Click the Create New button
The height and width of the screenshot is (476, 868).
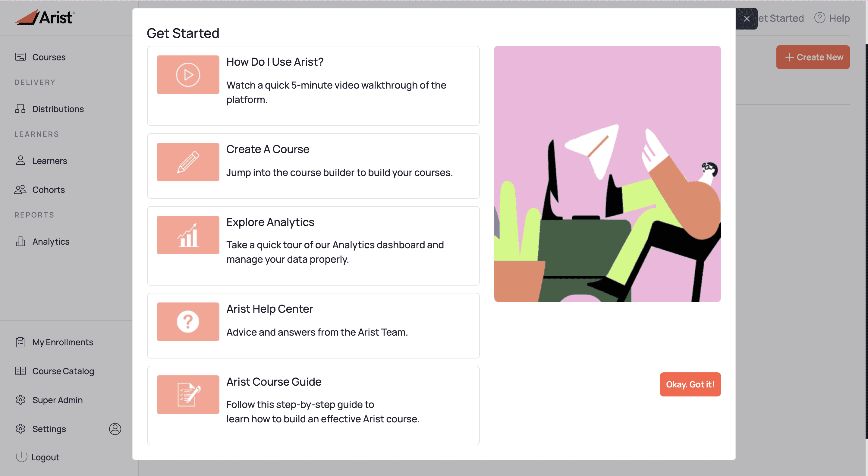813,57
